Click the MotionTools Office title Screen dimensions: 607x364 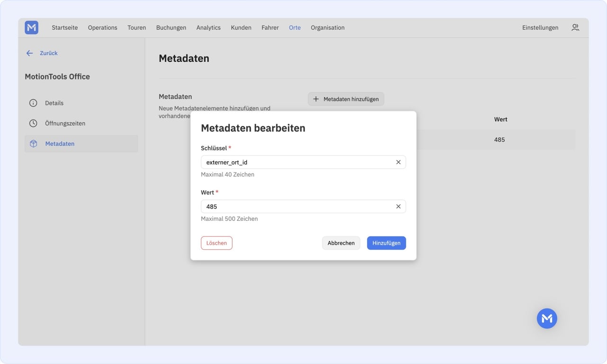[x=57, y=76]
